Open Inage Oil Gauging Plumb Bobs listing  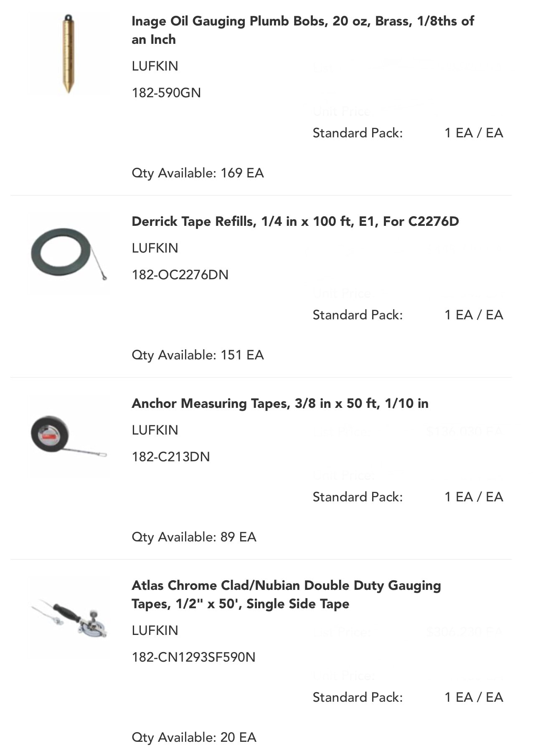coord(303,30)
